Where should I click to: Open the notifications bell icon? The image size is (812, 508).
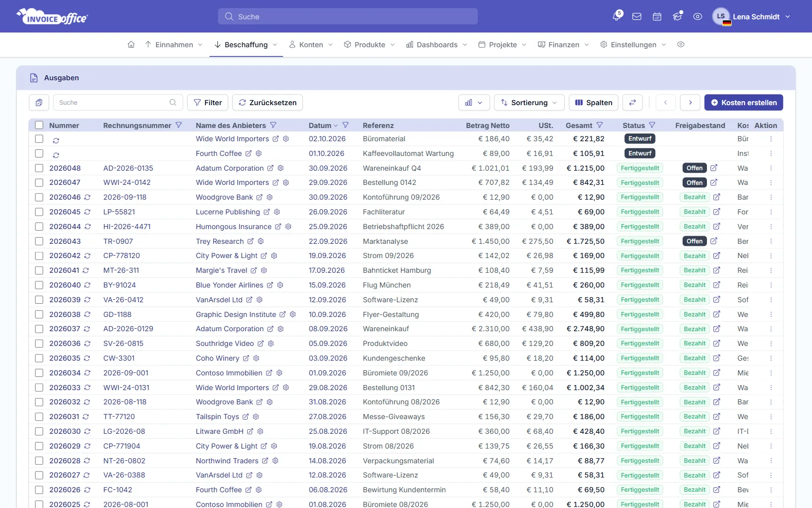coord(617,16)
